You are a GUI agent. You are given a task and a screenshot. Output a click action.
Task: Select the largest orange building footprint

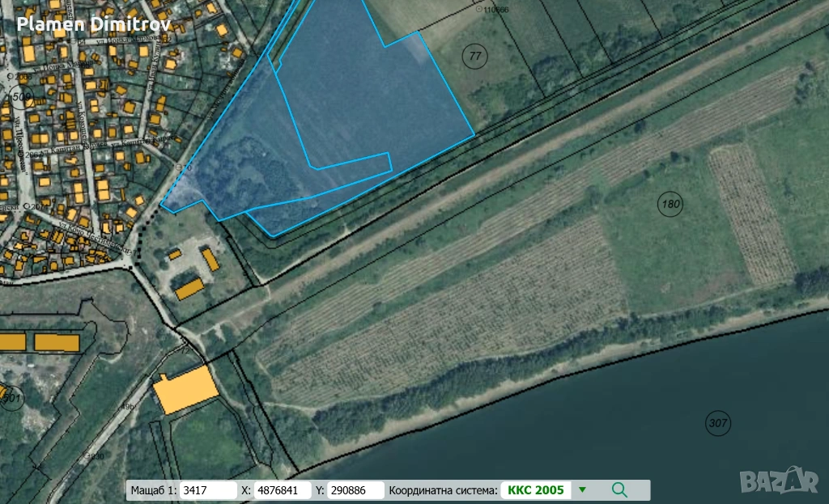(x=185, y=389)
